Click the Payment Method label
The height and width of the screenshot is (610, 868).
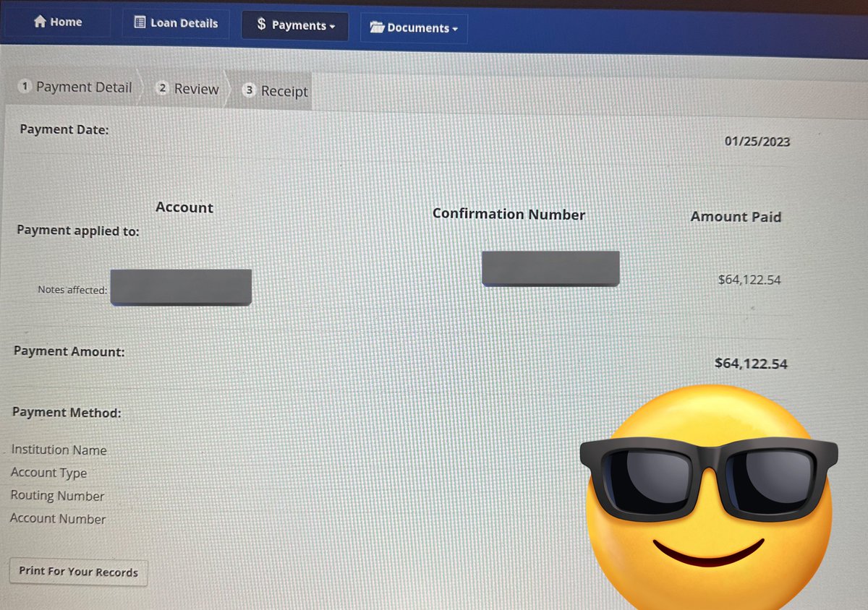tap(67, 413)
